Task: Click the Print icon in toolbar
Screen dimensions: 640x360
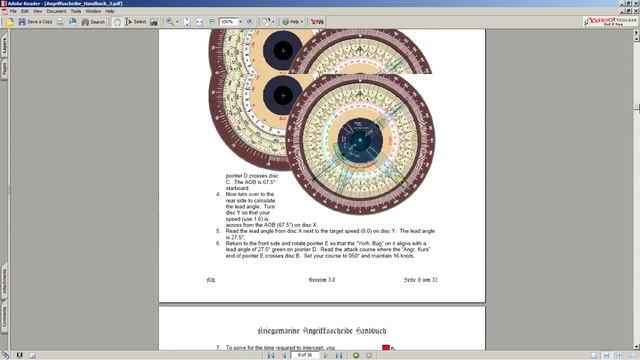Action: coord(60,22)
